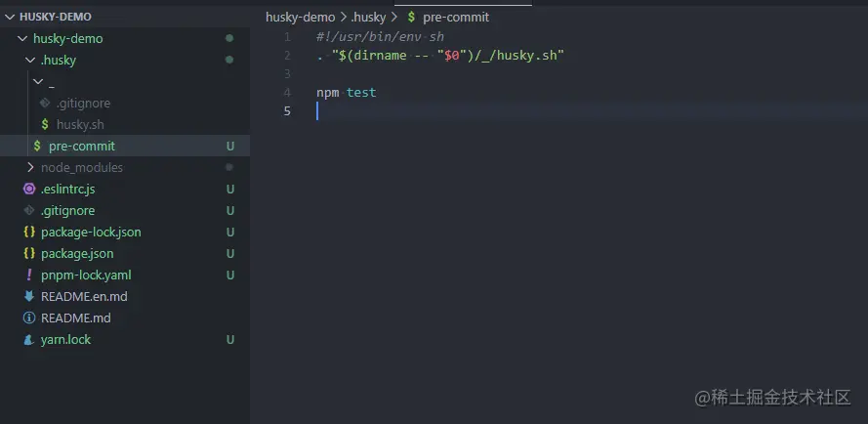Viewport: 868px width, 424px height.
Task: Click the yarn cat icon beside yarn.lock
Action: click(x=28, y=340)
